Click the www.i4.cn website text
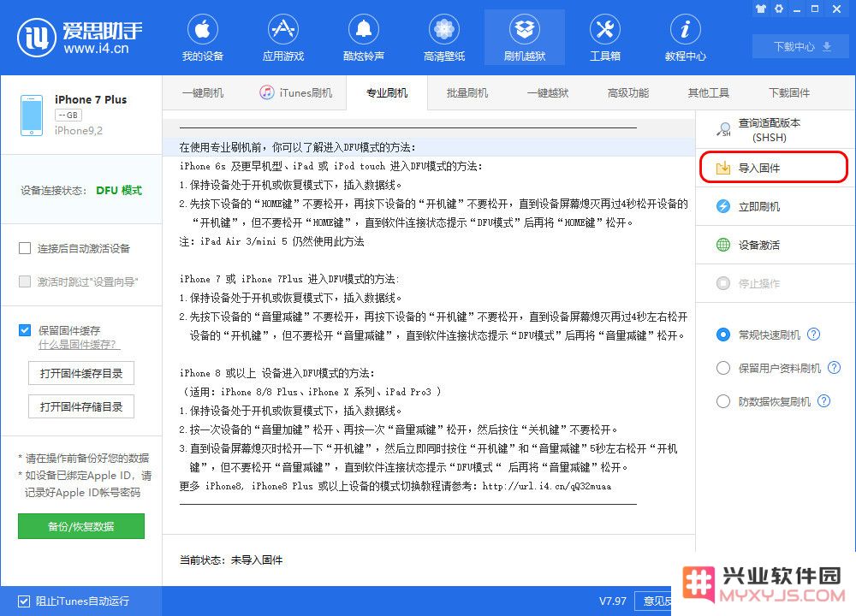The height and width of the screenshot is (616, 856). coord(96,49)
